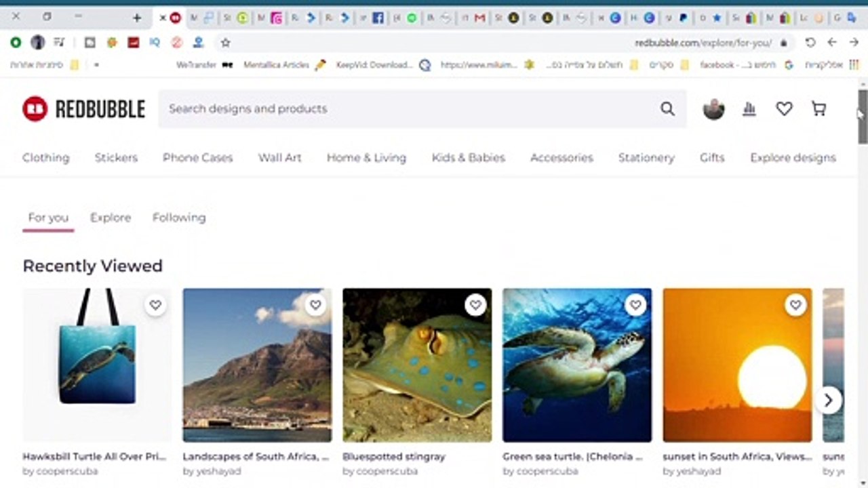This screenshot has width=868, height=488.
Task: Close the active Redbubble browser tab
Action: [x=163, y=18]
